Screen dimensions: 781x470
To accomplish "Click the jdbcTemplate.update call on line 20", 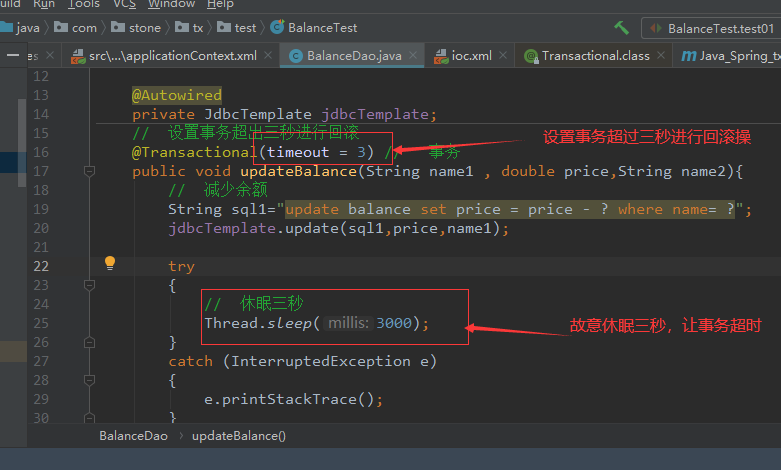I will point(338,229).
